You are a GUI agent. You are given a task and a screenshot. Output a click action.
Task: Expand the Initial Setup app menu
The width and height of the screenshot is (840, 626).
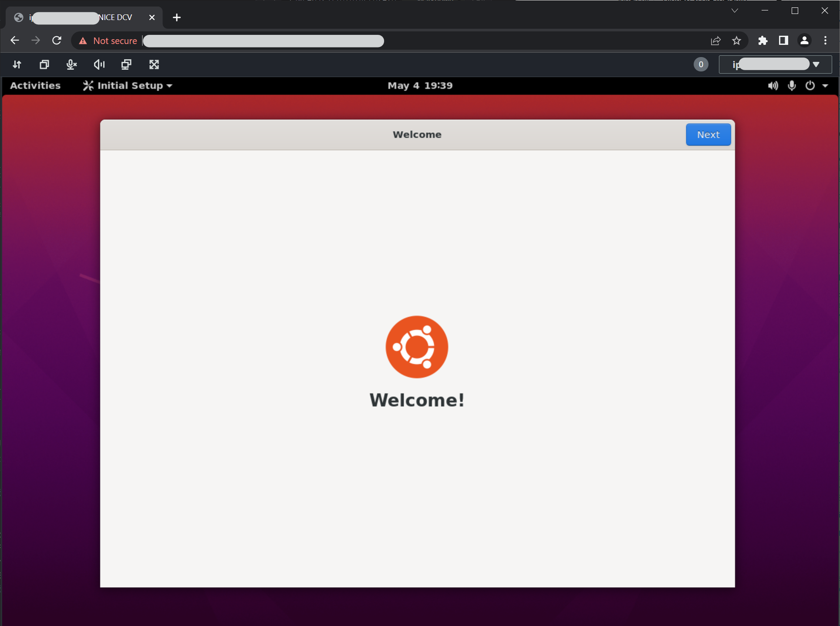(128, 85)
